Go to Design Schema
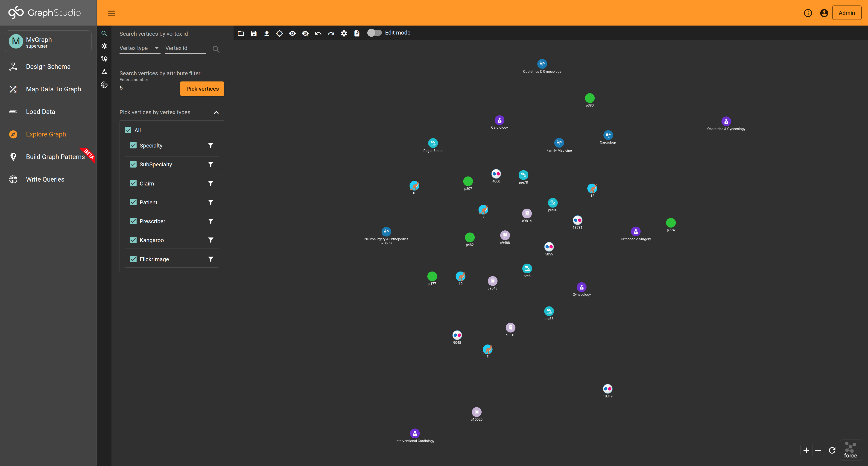Image resolution: width=868 pixels, height=466 pixels. (x=48, y=66)
